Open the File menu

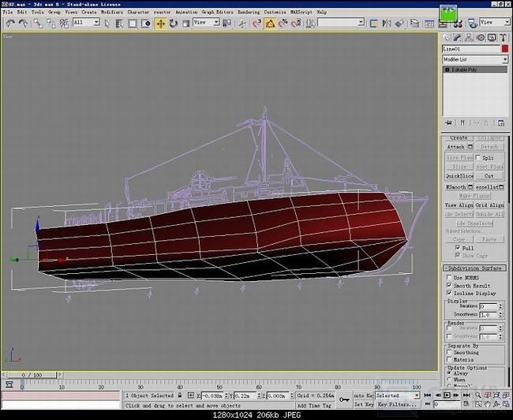tap(8, 12)
